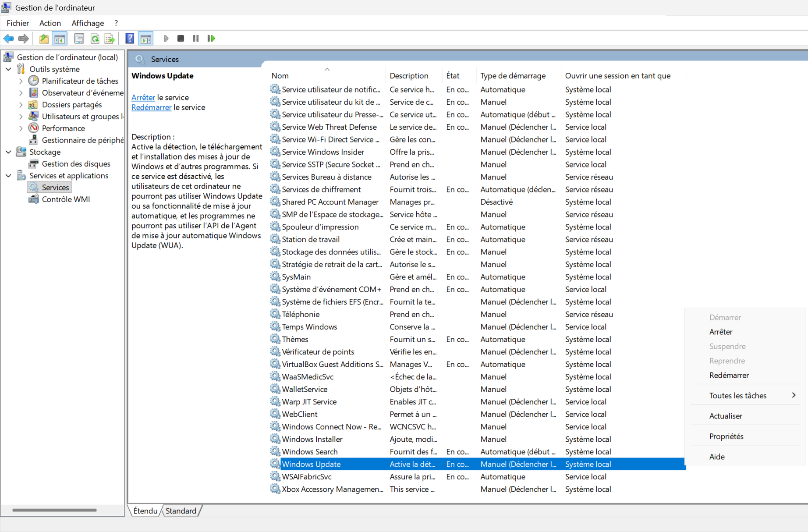The image size is (808, 532).
Task: Select the Spouleur d'impression service row
Action: tap(477, 227)
